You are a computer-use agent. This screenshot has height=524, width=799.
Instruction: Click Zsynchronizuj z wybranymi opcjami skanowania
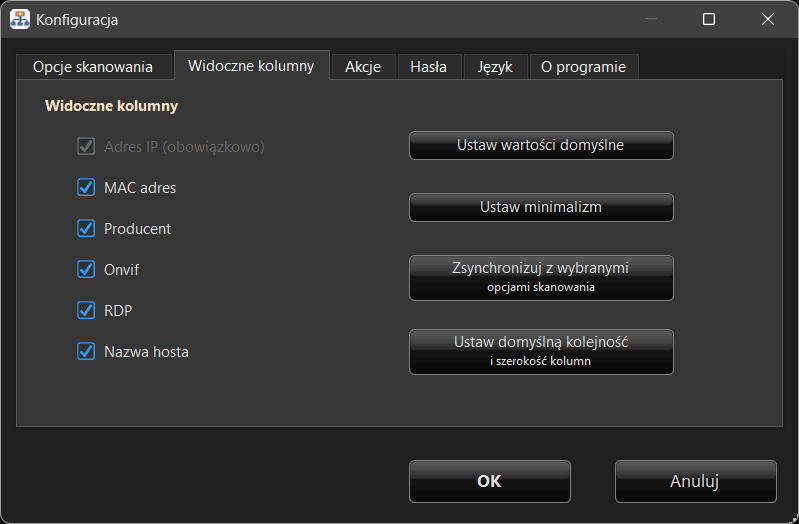541,277
